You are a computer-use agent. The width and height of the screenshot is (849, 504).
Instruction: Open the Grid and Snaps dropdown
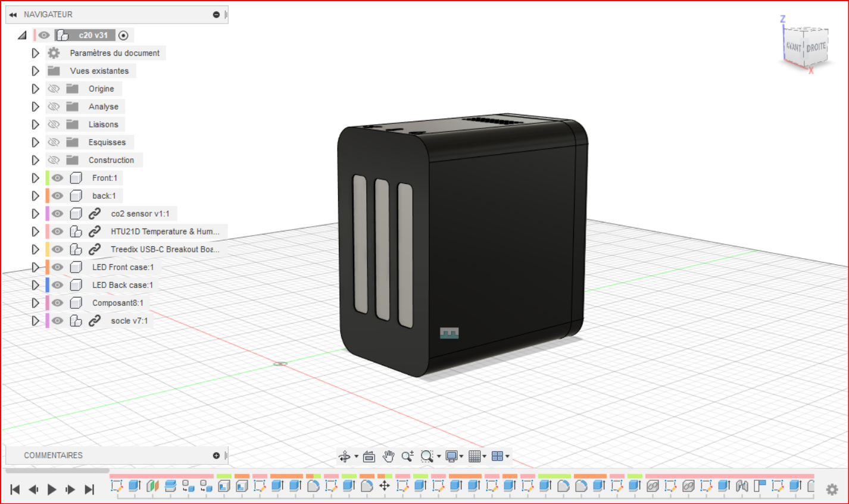(x=476, y=456)
